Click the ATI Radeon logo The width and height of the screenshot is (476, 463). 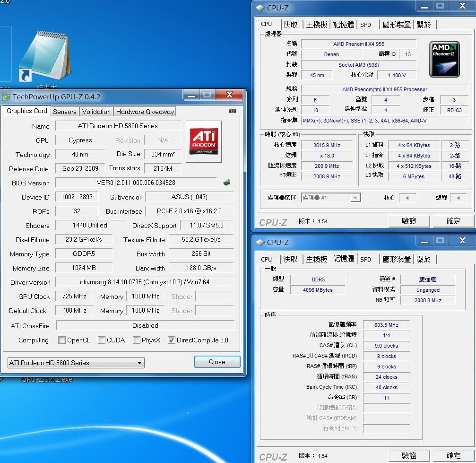coord(204,141)
